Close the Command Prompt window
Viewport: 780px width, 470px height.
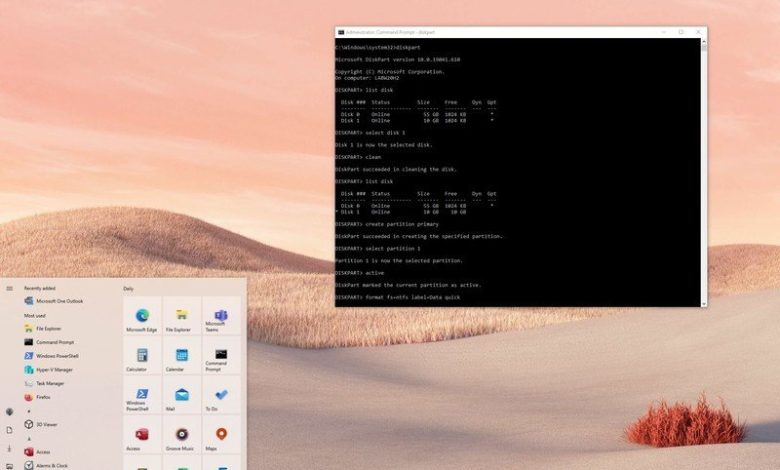pyautogui.click(x=698, y=32)
